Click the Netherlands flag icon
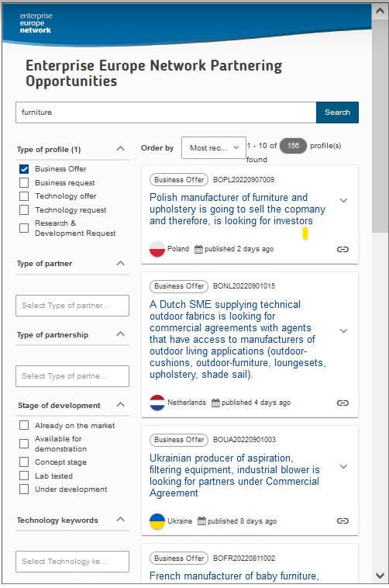389x588 pixels. (x=157, y=403)
